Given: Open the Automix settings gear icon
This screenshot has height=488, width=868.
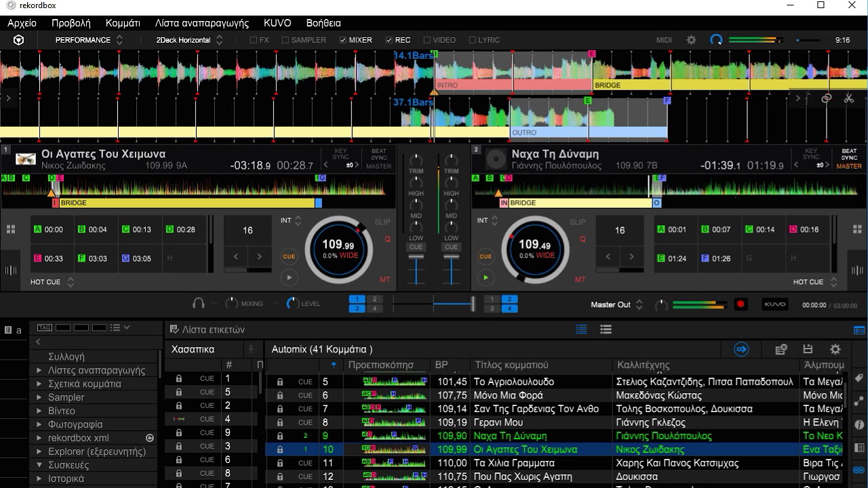Looking at the screenshot, I should 835,349.
